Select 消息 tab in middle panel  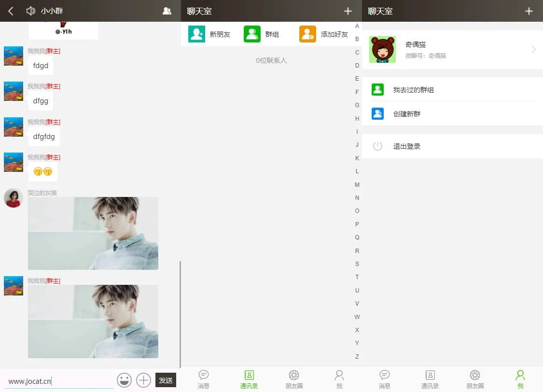[x=204, y=379]
